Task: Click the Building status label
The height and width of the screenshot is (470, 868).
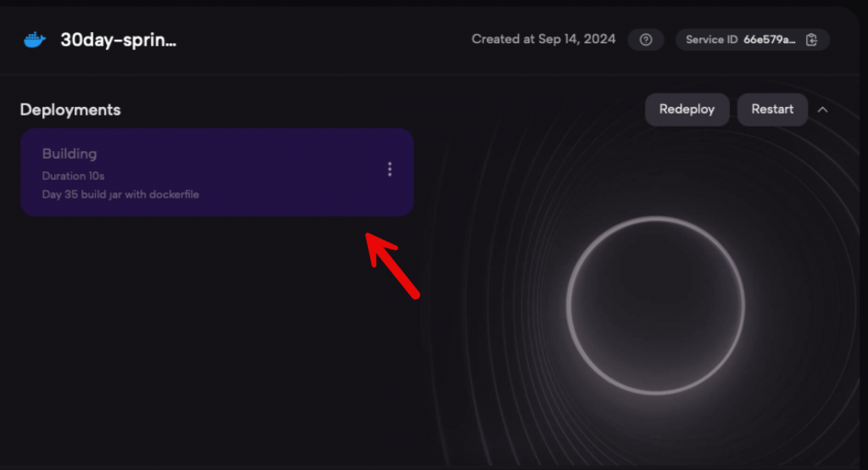Action: point(70,154)
